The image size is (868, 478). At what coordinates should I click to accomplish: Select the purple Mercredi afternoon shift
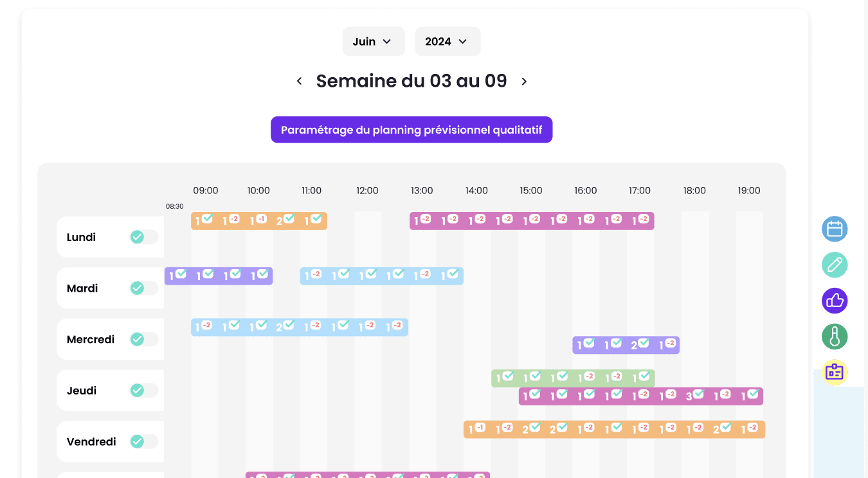[x=626, y=345]
